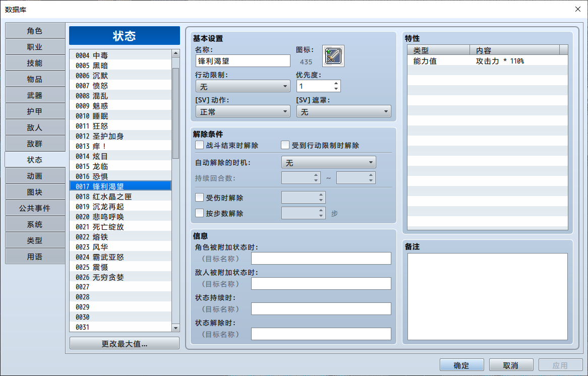Image resolution: width=588 pixels, height=376 pixels.
Task: Open the [SV] 遮罩 dropdown
Action: pyautogui.click(x=344, y=111)
